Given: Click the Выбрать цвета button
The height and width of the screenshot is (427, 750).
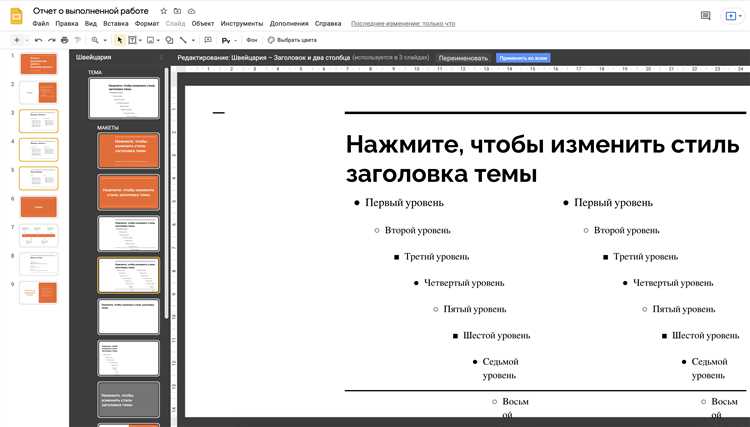Looking at the screenshot, I should [x=292, y=40].
